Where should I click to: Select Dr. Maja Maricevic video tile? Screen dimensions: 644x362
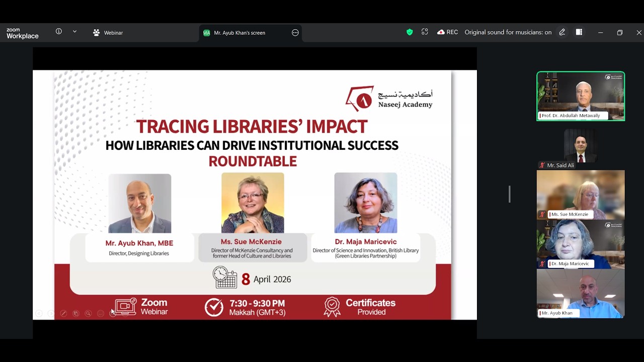click(581, 244)
